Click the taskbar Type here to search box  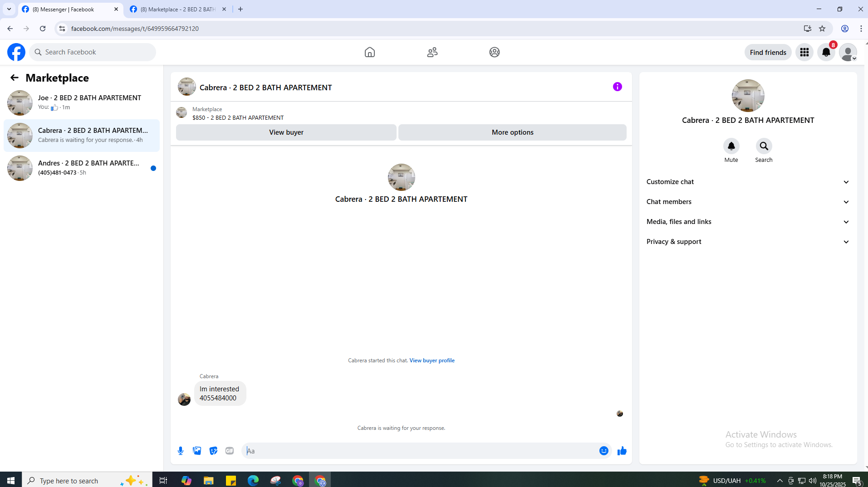coord(87,481)
